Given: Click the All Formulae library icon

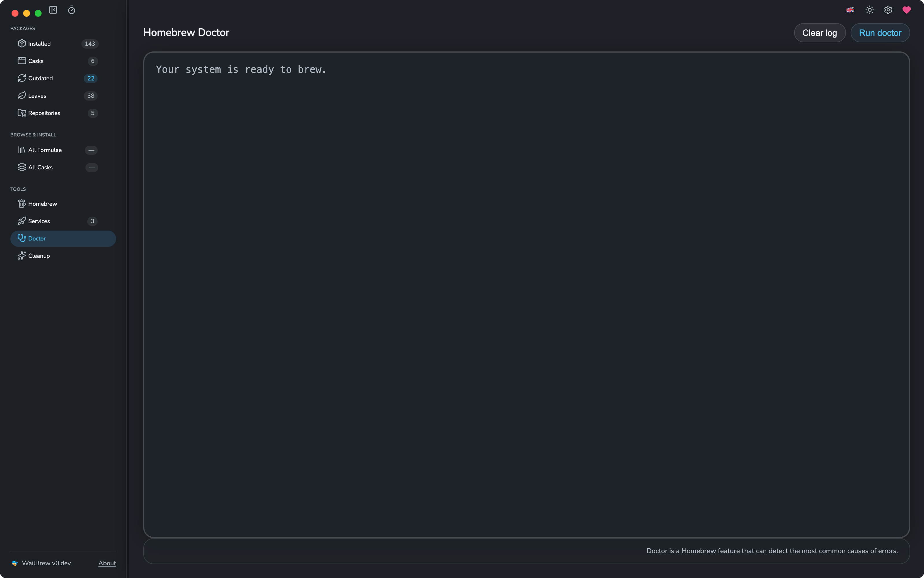Looking at the screenshot, I should pos(22,150).
